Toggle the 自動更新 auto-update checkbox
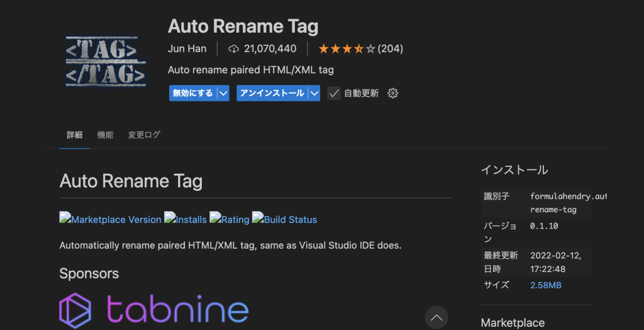This screenshot has width=644, height=330. click(334, 93)
